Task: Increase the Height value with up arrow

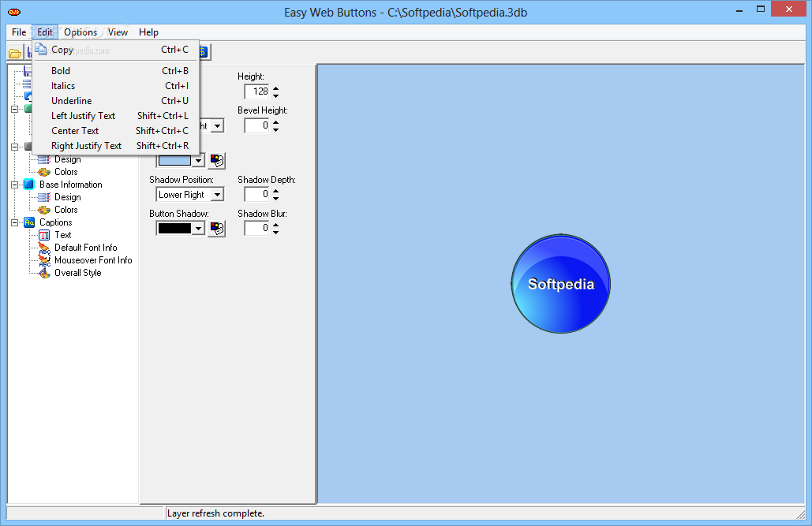Action: point(275,88)
